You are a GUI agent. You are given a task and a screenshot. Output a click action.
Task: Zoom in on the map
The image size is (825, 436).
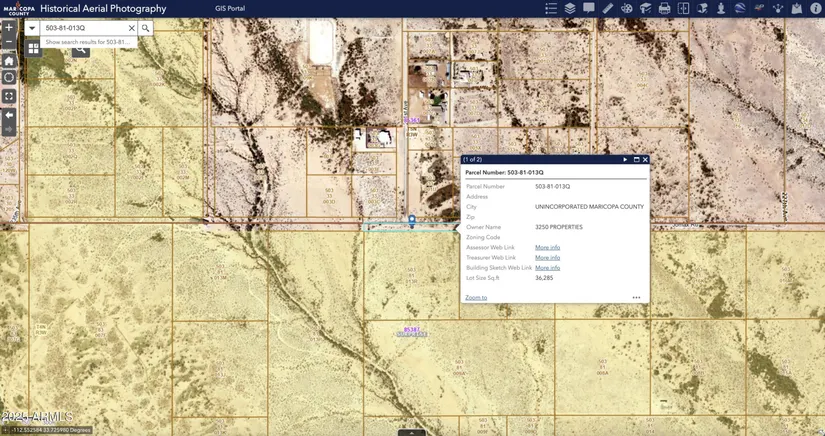(9, 27)
